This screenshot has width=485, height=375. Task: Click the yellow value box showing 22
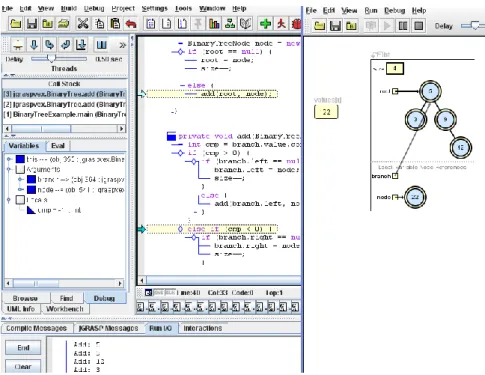[x=326, y=112]
